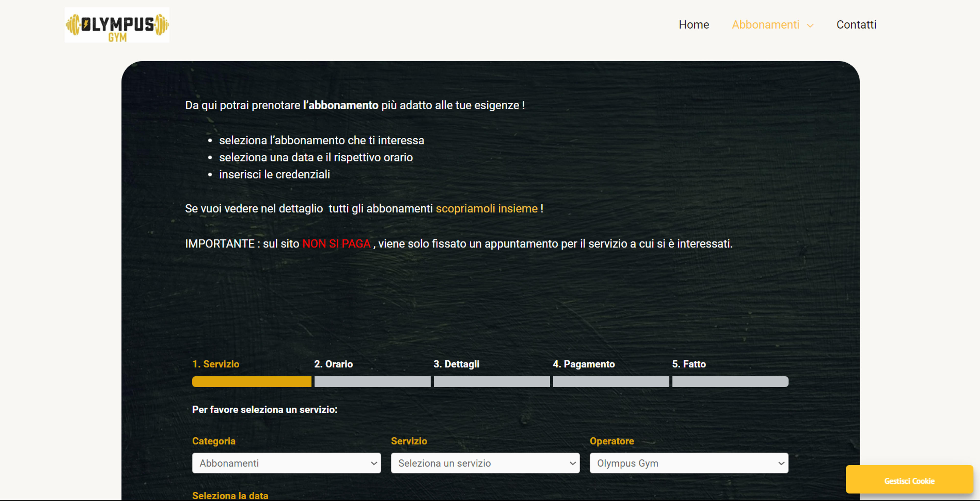This screenshot has width=980, height=501.
Task: Open the Abbonamenti menu item
Action: (x=765, y=25)
